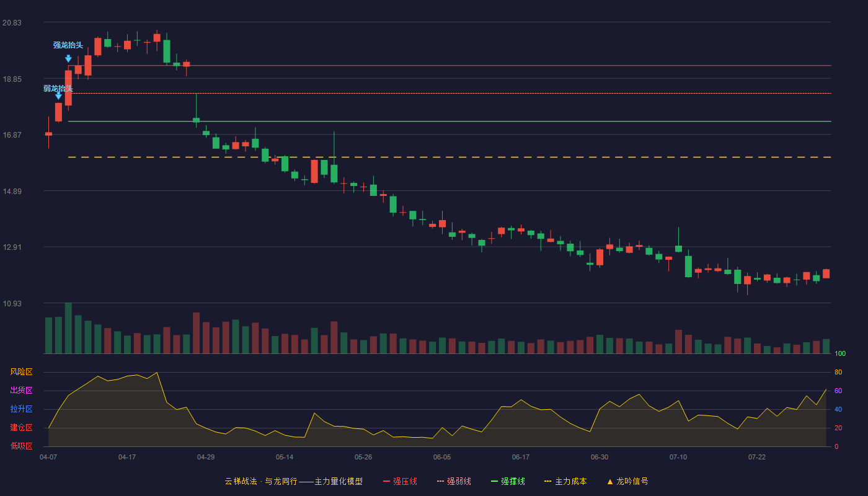Viewport: 868px width, 496px height.
Task: Click the blue arrow under 强龙抬头
Action: click(68, 58)
